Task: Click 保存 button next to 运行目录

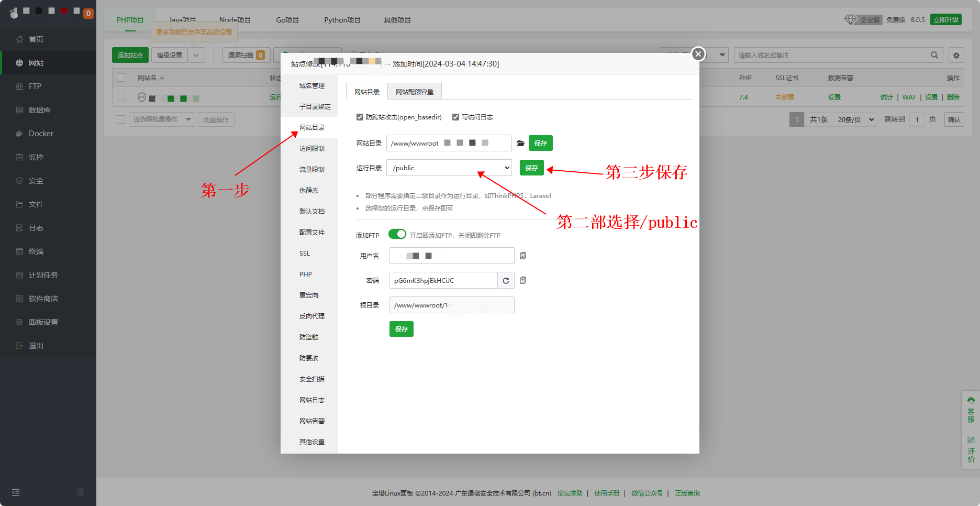Action: [x=531, y=168]
